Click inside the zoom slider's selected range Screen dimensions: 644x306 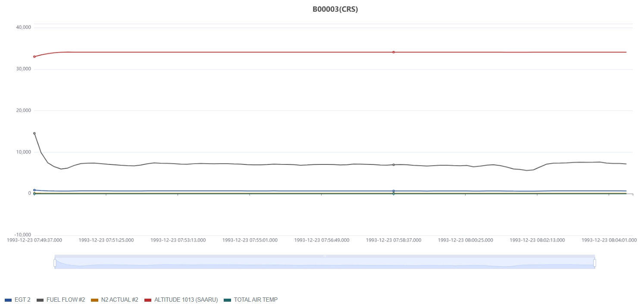point(325,263)
